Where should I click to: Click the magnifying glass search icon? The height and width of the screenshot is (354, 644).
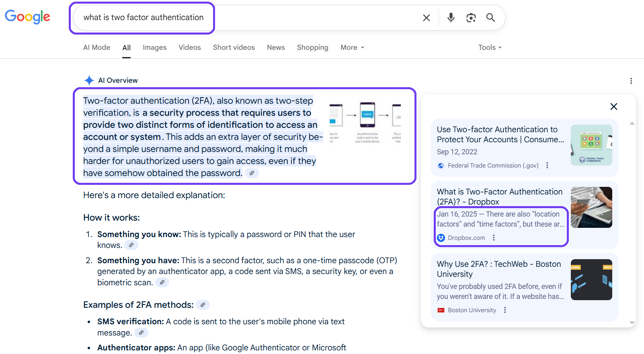tap(490, 18)
